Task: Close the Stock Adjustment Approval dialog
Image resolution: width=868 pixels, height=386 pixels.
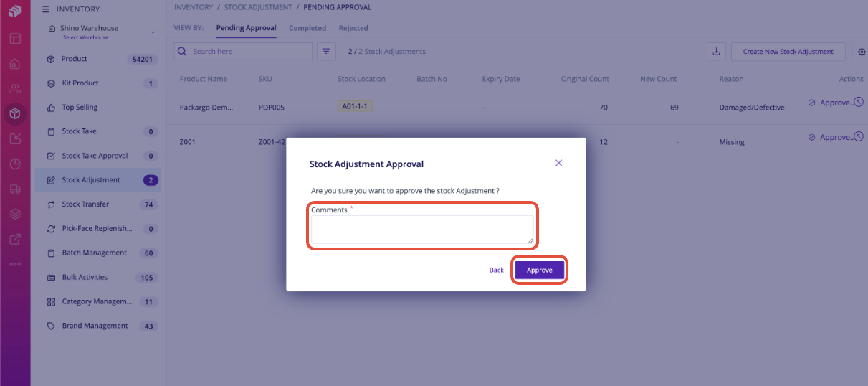Action: (558, 163)
